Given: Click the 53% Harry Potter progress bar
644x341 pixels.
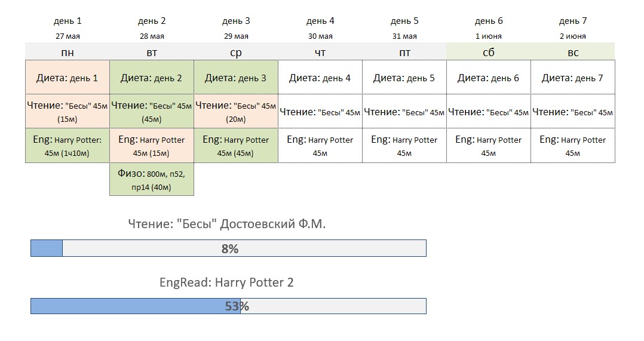Looking at the screenshot, I should (228, 306).
